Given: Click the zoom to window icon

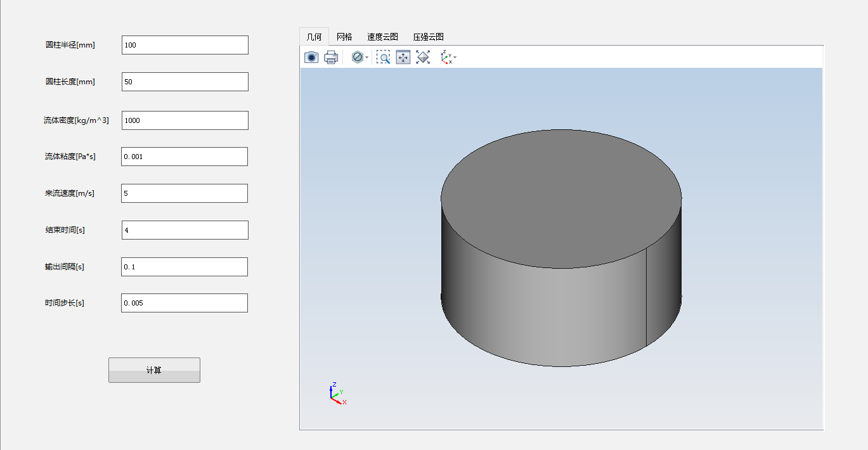Looking at the screenshot, I should point(403,57).
